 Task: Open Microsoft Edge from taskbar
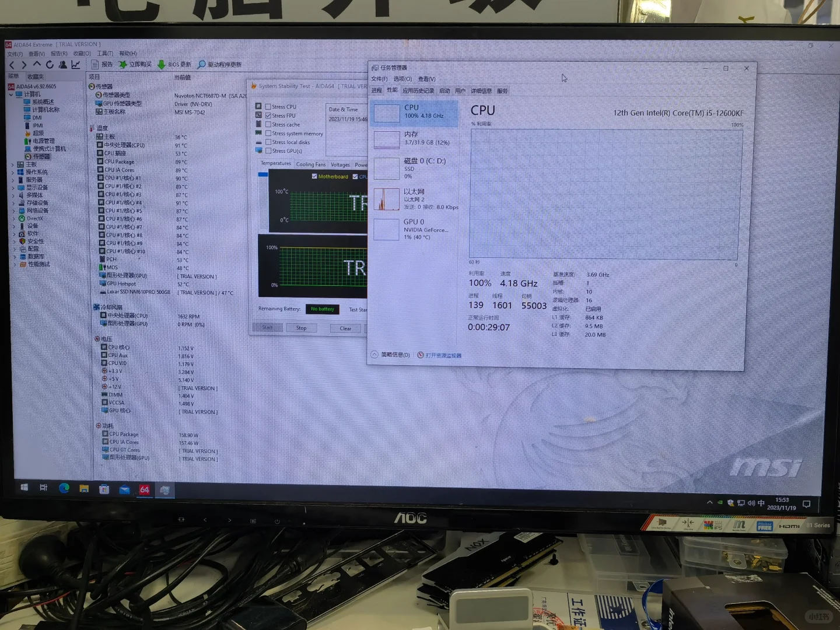tap(64, 488)
